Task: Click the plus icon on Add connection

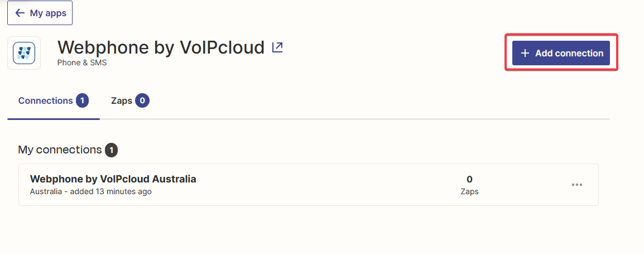Action: 525,54
